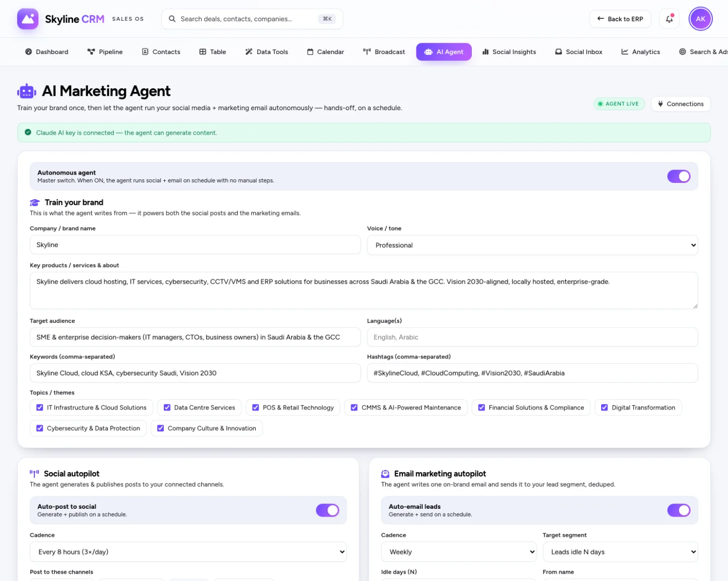The width and height of the screenshot is (728, 581).
Task: Open the Voice / tone dropdown
Action: point(532,245)
